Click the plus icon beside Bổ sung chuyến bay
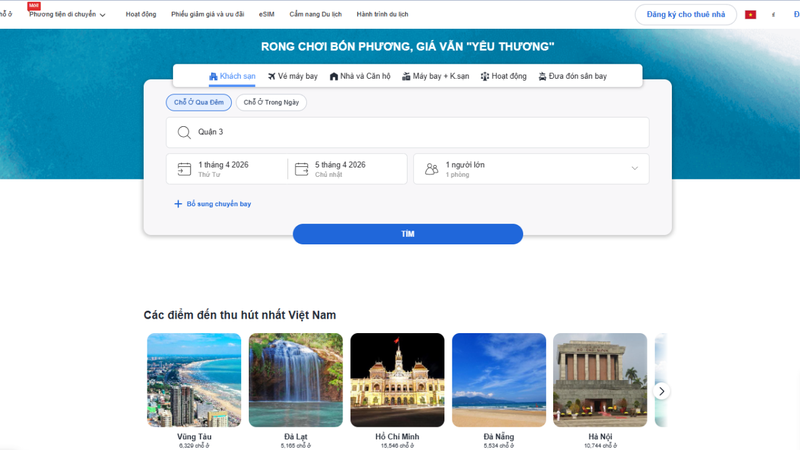 (178, 204)
